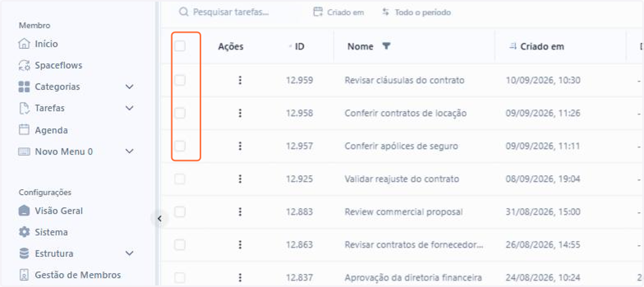Viewport: 644px width, 287px height.
Task: Open actions menu for task 12.957
Action: click(240, 146)
